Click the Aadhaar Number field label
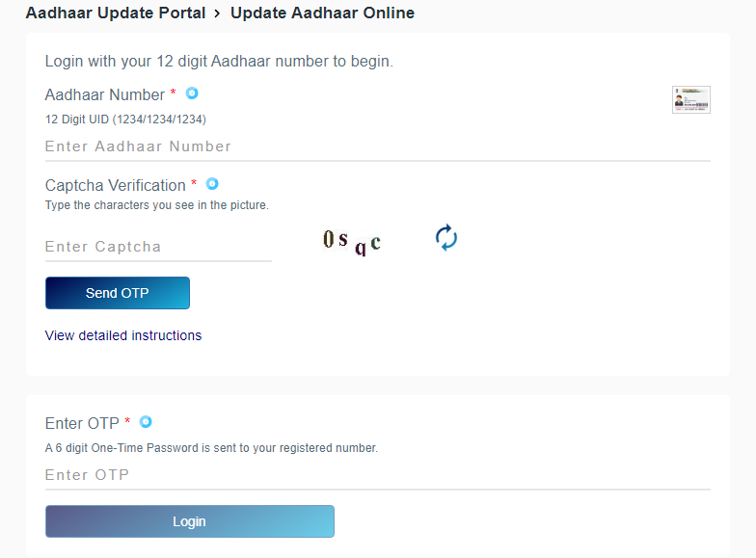Screen dimensions: 756x558 click(105, 94)
